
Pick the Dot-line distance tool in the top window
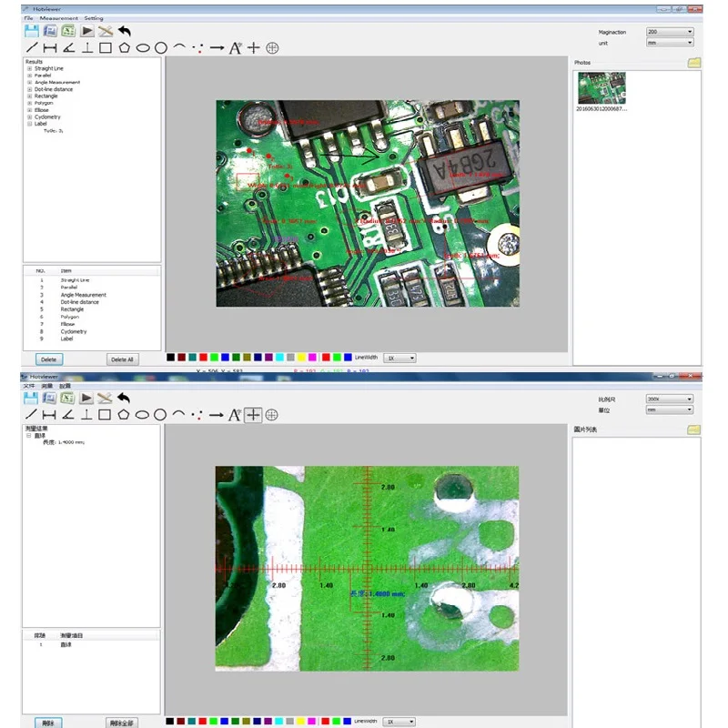[x=87, y=47]
